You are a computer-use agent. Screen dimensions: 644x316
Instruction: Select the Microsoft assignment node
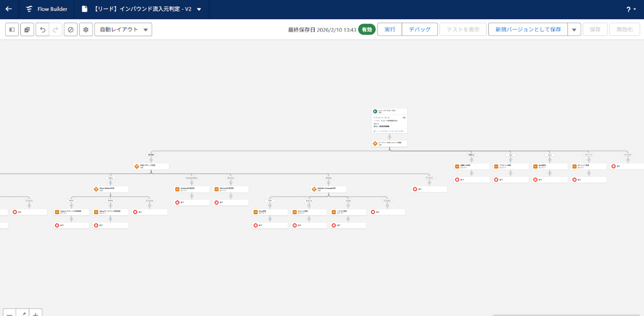click(x=231, y=189)
